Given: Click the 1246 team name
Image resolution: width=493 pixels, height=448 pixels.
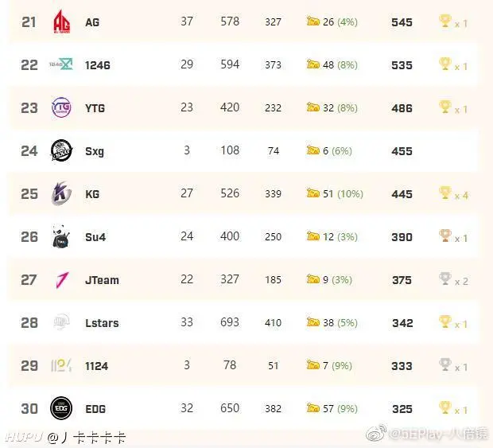Looking at the screenshot, I should (98, 65).
